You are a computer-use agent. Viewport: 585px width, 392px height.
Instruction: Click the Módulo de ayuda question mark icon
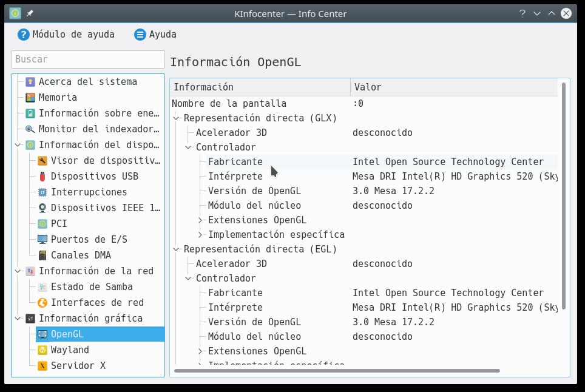click(x=23, y=35)
